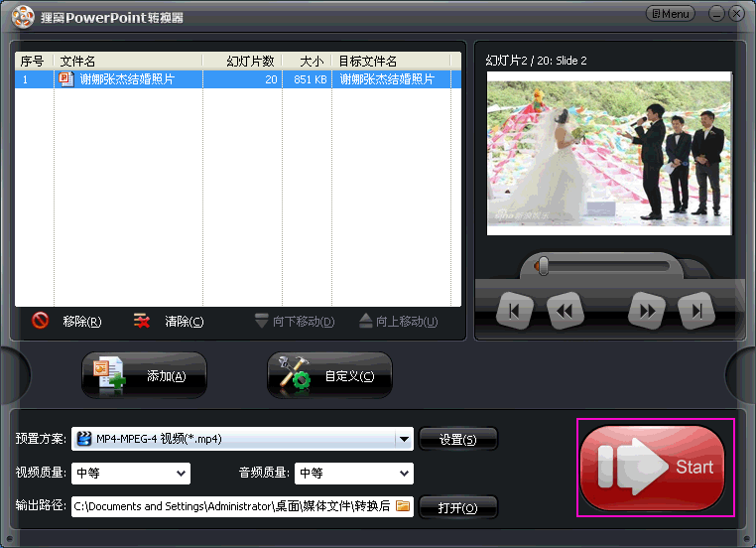Click the browse folder icon in output path

coord(403,505)
